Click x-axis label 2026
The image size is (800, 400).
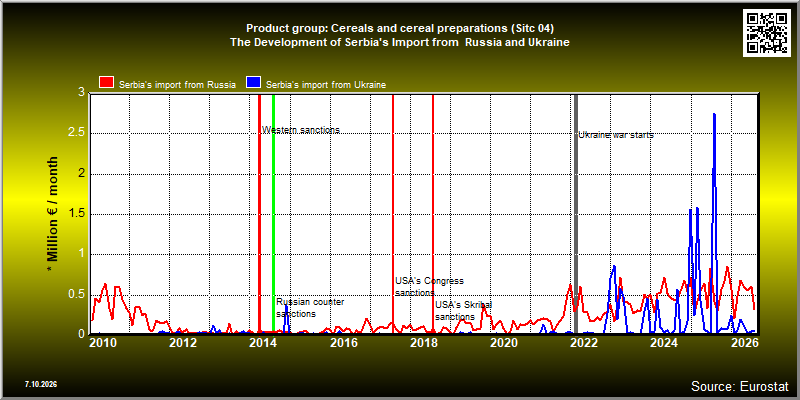click(743, 342)
